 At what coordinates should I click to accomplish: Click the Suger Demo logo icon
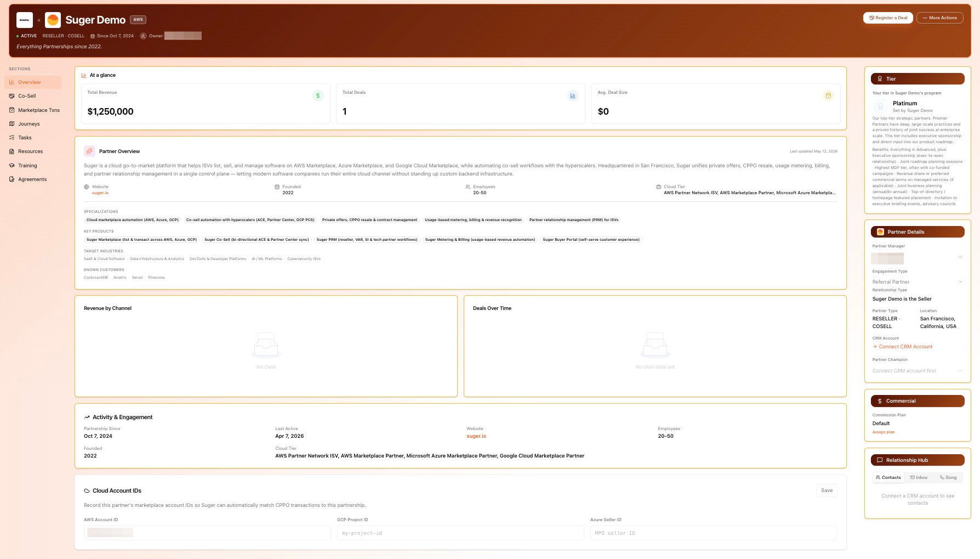[x=53, y=20]
